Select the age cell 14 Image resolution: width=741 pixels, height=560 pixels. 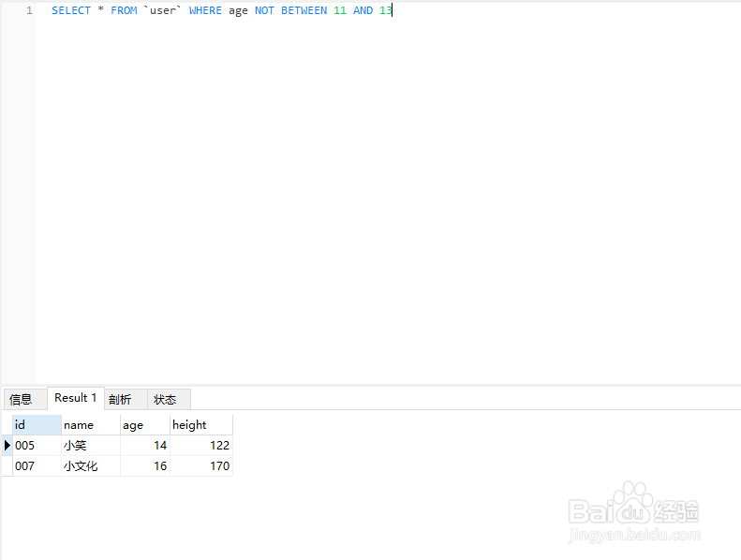[144, 445]
